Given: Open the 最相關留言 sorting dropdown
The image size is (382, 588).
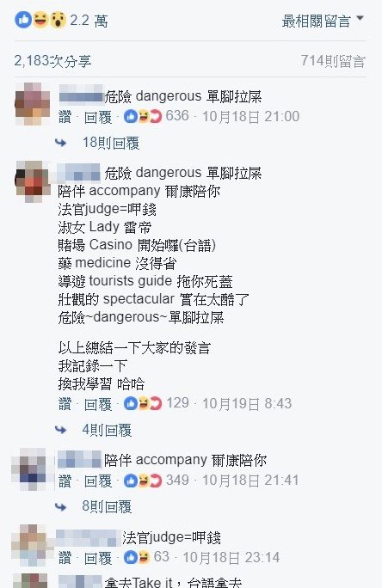Looking at the screenshot, I should pos(323,21).
